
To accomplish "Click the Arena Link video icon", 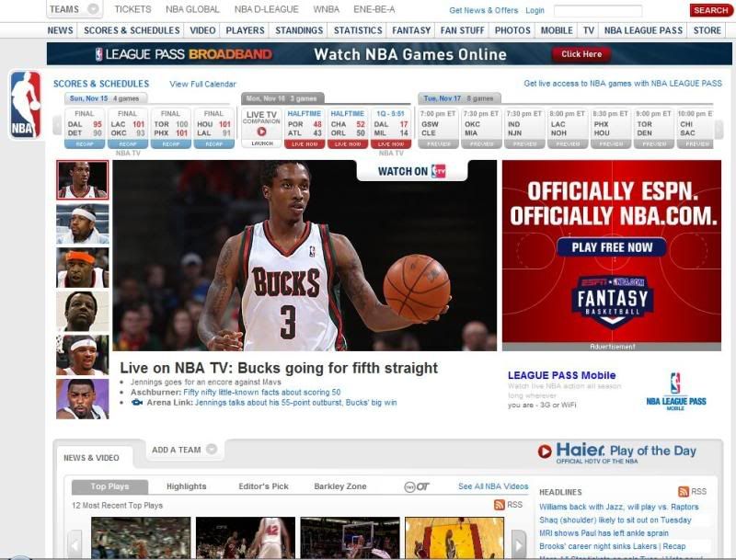I will point(136,403).
